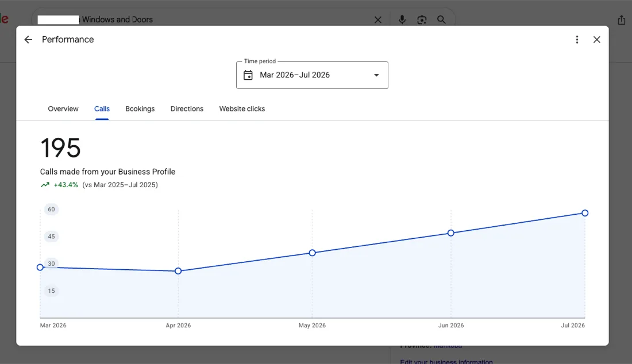The height and width of the screenshot is (364, 632).
Task: Open the three-dot more options menu
Action: coord(577,40)
